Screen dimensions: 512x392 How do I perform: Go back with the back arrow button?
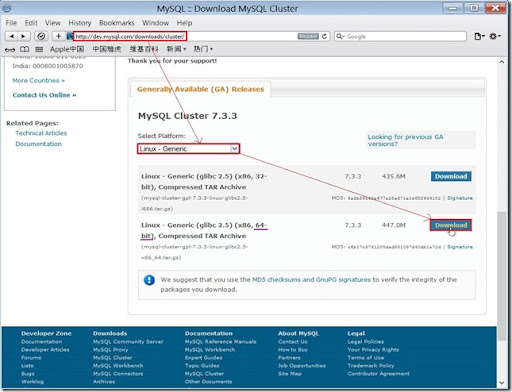tap(12, 36)
